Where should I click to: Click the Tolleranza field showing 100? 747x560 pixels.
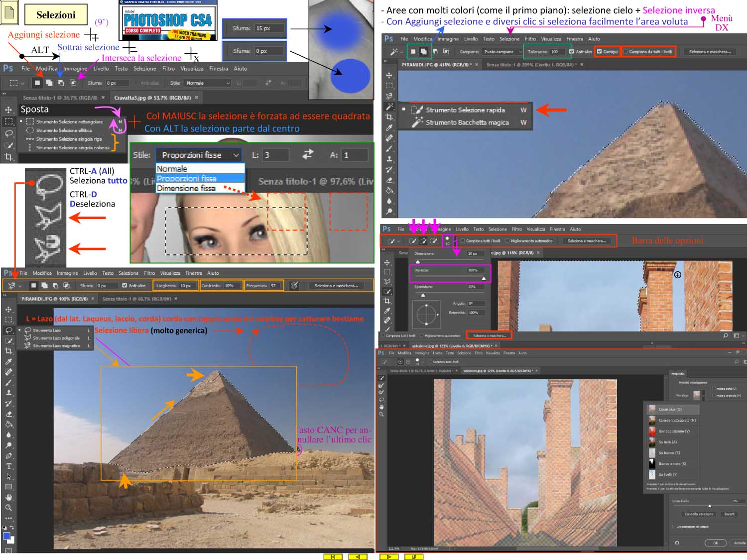[558, 52]
